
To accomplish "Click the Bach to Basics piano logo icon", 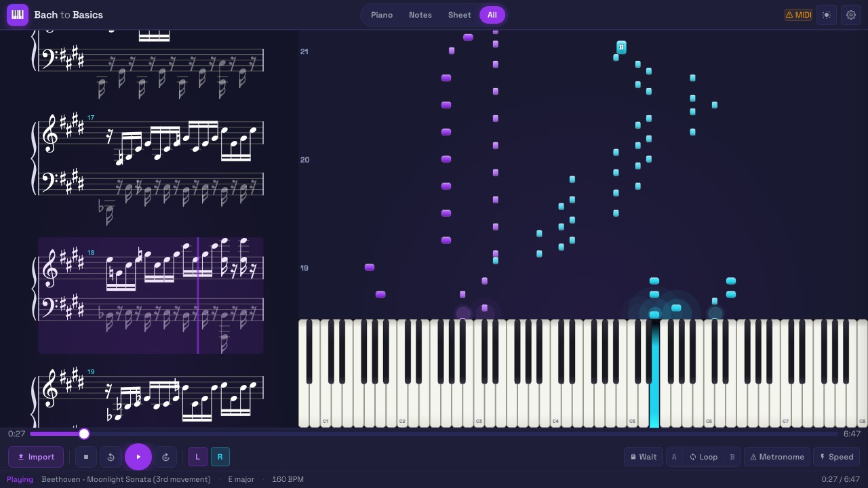I will pyautogui.click(x=18, y=15).
